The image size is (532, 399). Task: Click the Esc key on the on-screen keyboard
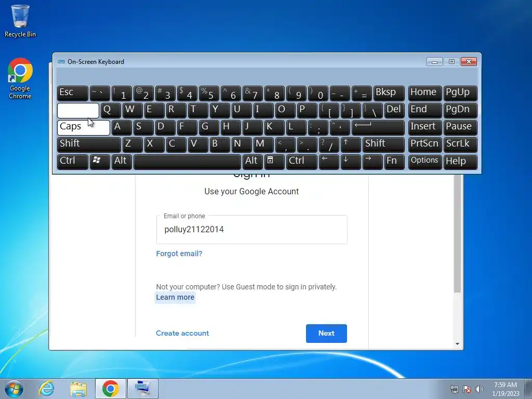point(73,93)
